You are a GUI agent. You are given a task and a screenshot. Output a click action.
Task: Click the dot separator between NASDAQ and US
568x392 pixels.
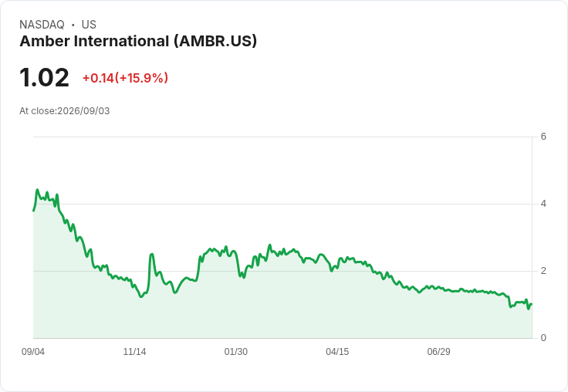(73, 25)
